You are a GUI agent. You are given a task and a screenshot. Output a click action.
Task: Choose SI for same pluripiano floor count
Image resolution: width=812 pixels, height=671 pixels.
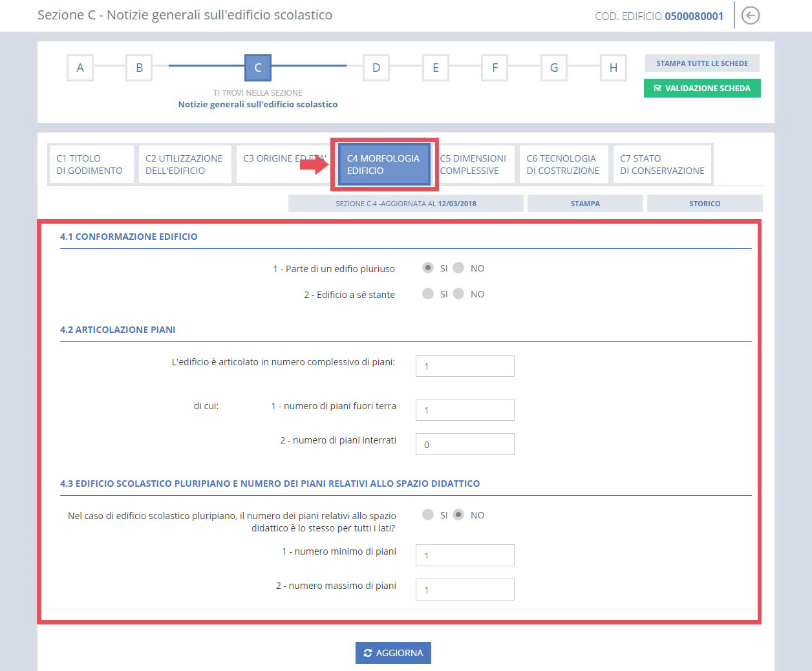click(428, 515)
